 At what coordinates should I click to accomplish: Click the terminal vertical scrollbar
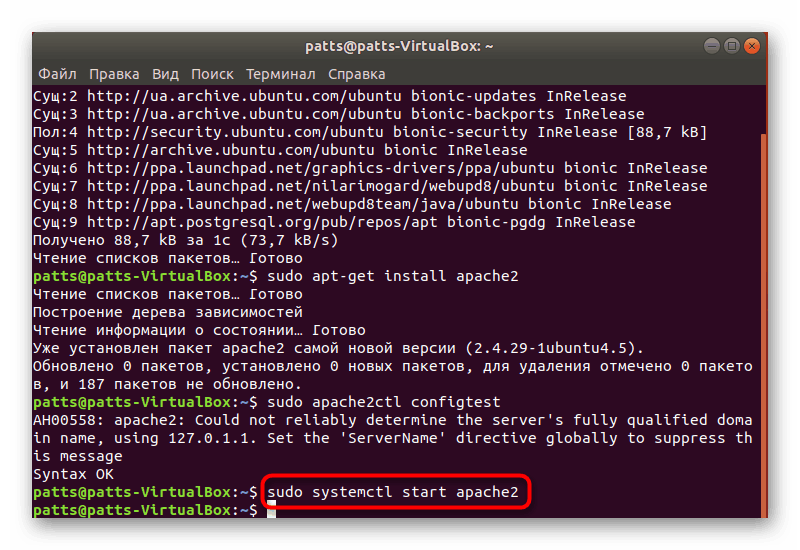[x=763, y=326]
